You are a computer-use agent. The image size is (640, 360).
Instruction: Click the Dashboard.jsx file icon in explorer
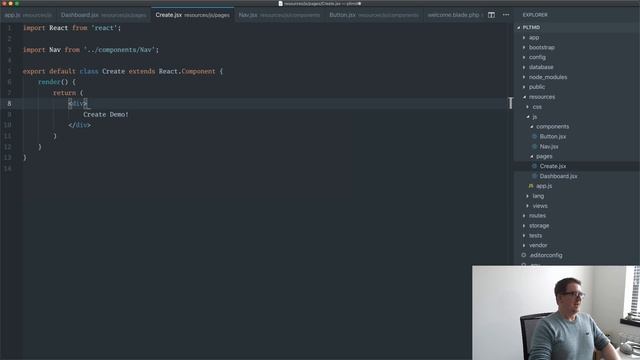534,176
